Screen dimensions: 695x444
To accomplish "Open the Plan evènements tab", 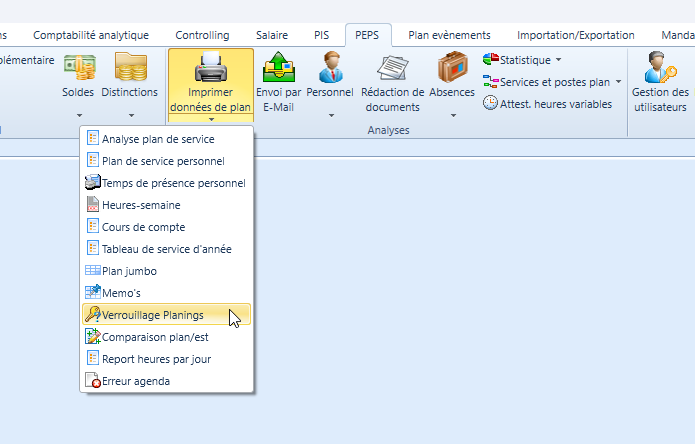I will pos(449,35).
